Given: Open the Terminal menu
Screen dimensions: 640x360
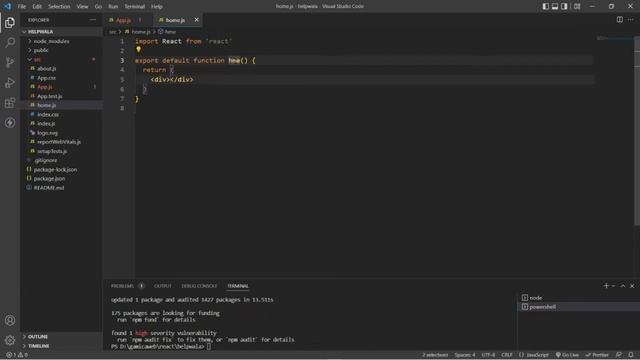Looking at the screenshot, I should (134, 6).
